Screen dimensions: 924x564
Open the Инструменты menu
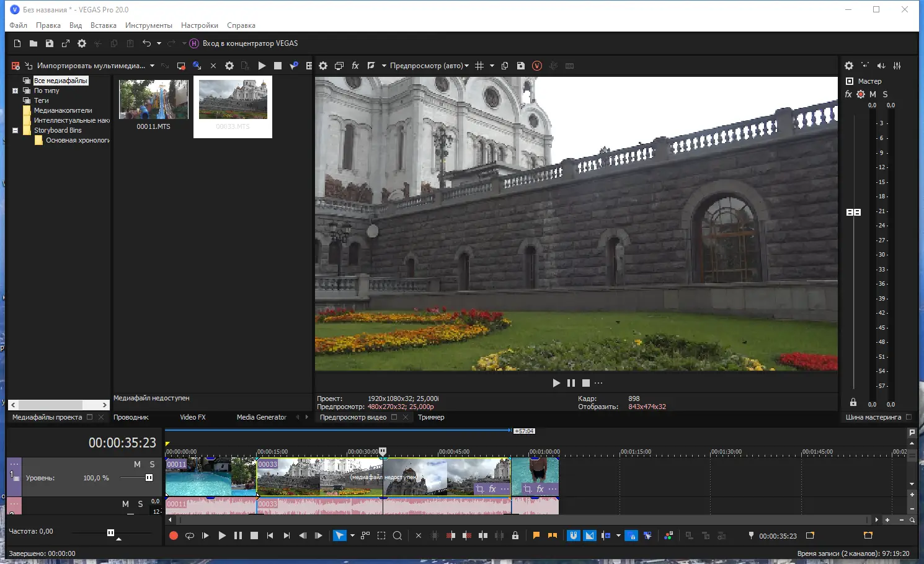click(x=148, y=25)
